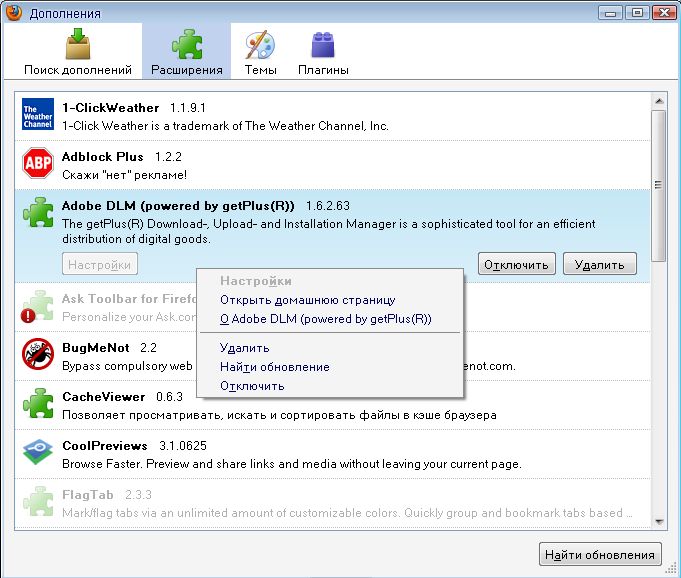Screen dimensions: 681x578
Task: Click the CoolPreviews eye icon
Action: coord(38,452)
